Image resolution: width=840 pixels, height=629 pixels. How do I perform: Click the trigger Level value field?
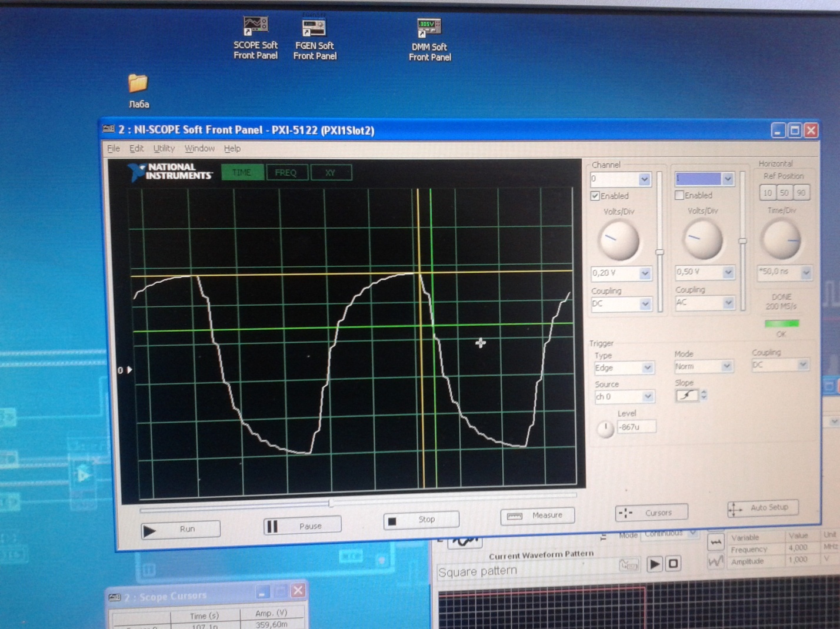pyautogui.click(x=636, y=427)
